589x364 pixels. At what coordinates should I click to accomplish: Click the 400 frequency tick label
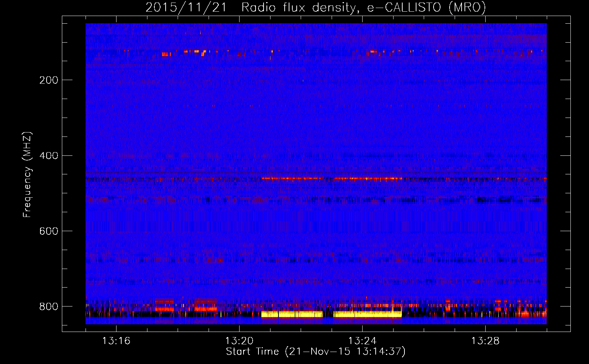pyautogui.click(x=48, y=156)
